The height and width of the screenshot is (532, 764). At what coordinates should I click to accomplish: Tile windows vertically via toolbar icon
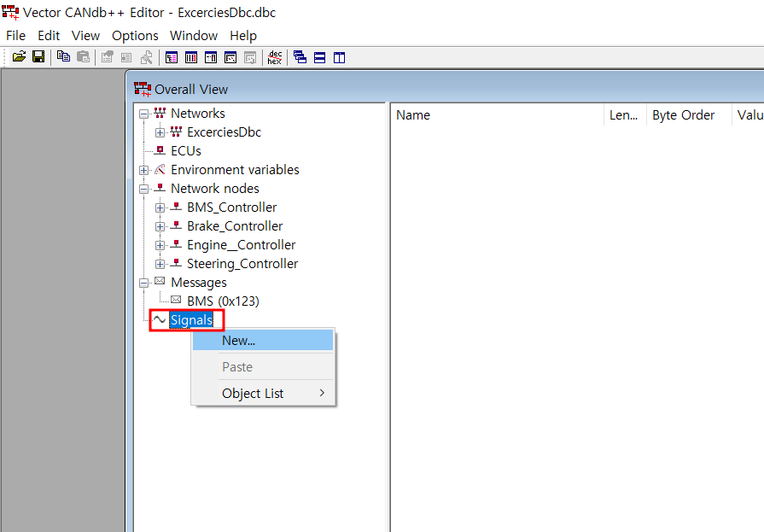point(339,57)
